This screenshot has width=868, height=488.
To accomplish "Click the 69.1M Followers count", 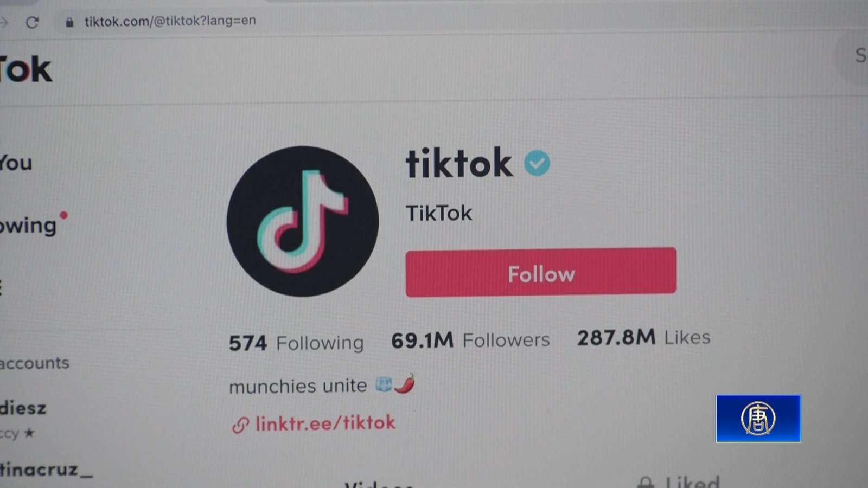I will pos(470,340).
